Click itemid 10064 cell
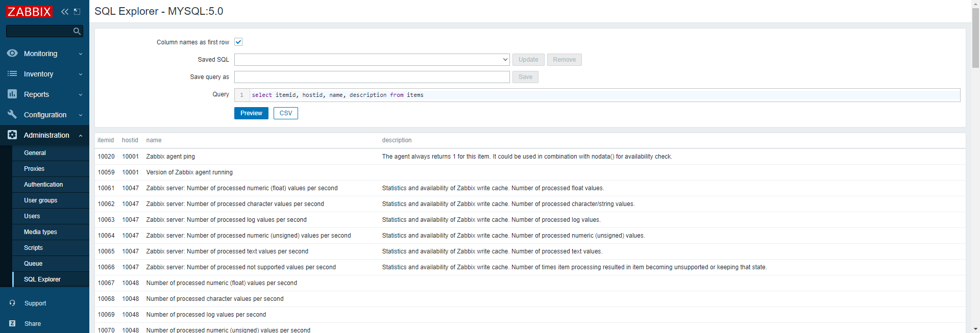 [x=106, y=236]
